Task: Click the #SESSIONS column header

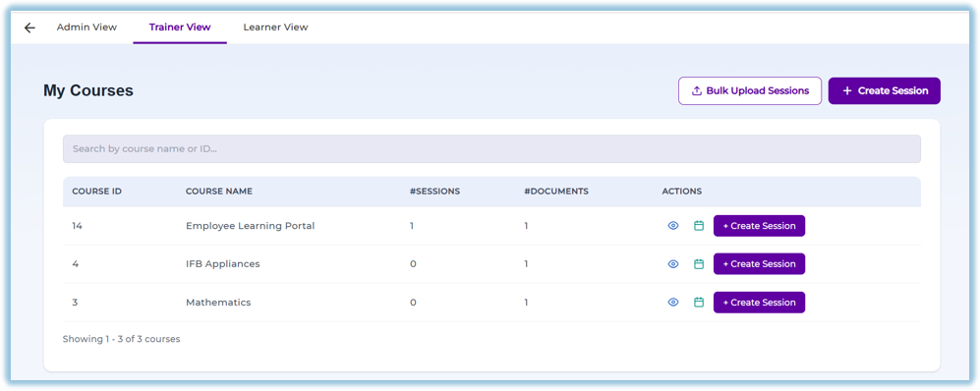Action: (x=435, y=192)
